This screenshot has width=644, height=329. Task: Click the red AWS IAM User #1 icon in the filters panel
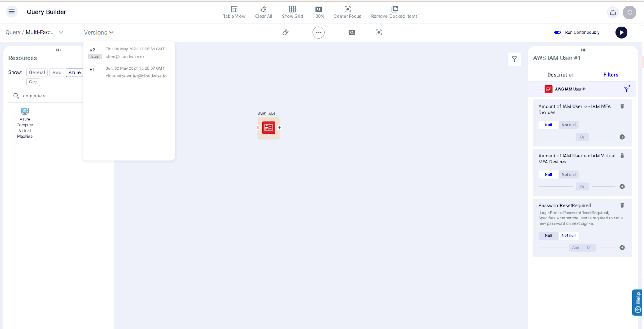[548, 89]
